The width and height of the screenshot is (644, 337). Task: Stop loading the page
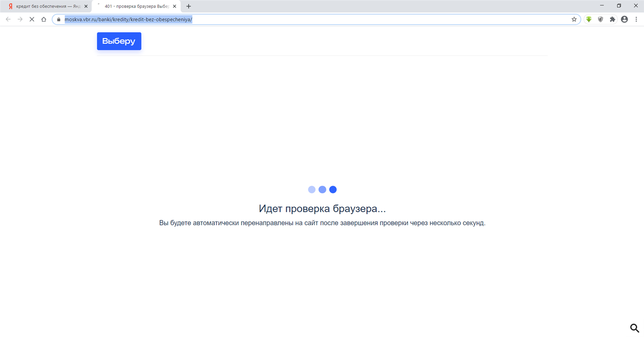coord(32,19)
